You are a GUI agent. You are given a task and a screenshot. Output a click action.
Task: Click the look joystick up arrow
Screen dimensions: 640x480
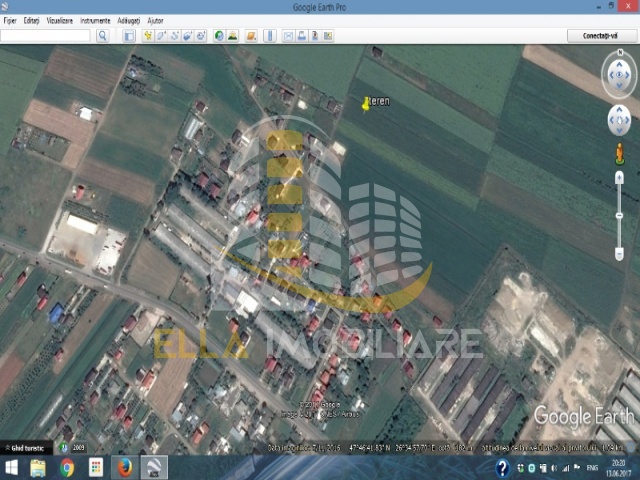619,64
